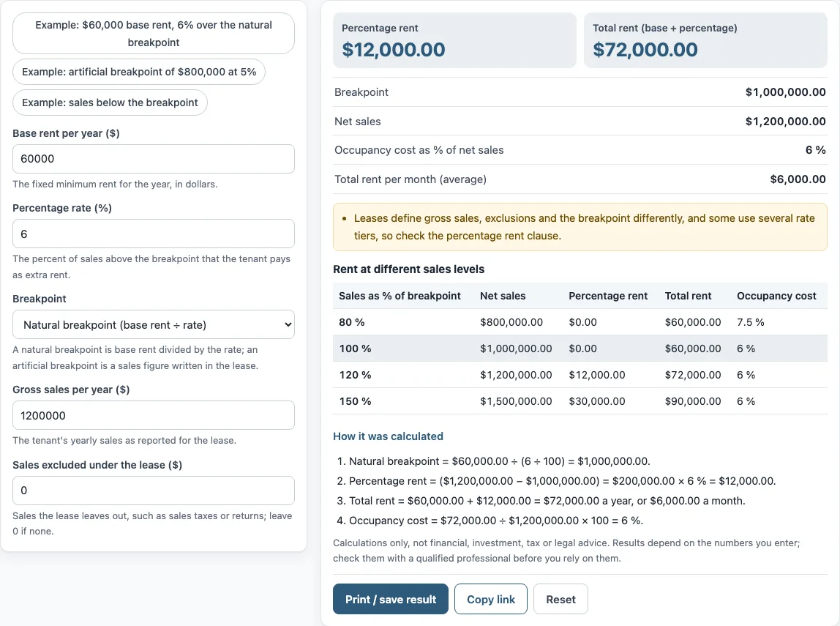Click the $1,500,000.00 net sales cell
Viewport: 840px width, 626px height.
(516, 401)
